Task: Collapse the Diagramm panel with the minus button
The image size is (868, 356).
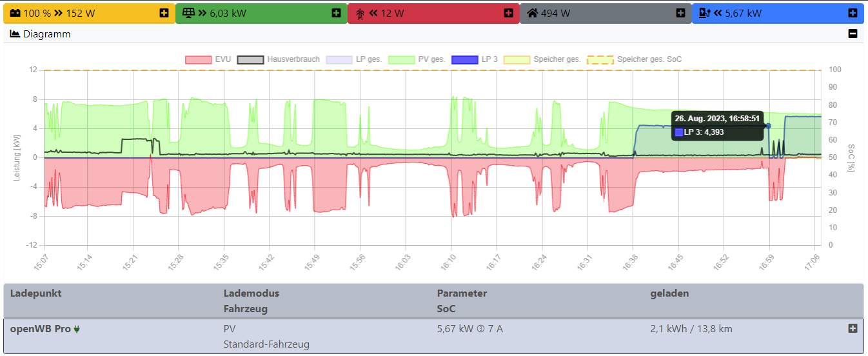Action: pyautogui.click(x=853, y=34)
